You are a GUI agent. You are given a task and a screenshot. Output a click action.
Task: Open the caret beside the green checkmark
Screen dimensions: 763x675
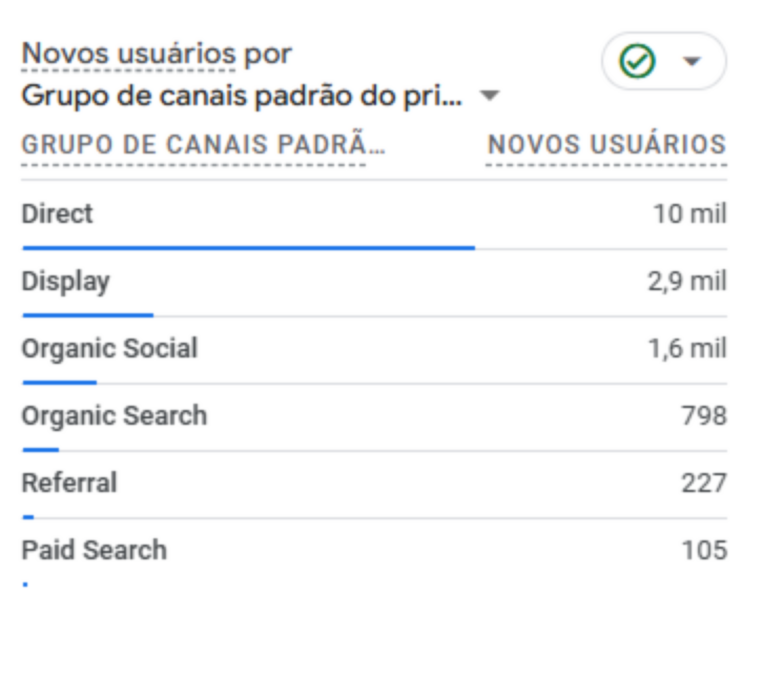691,62
